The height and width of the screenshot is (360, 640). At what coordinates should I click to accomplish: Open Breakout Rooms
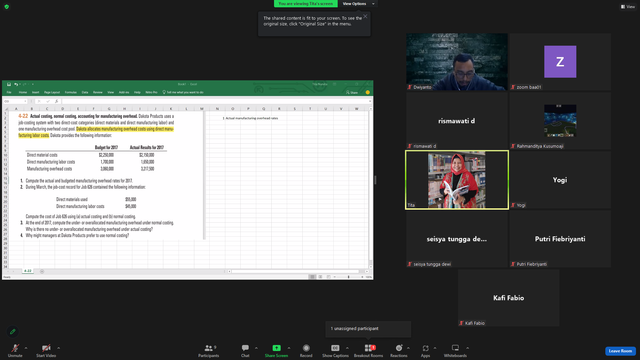[x=369, y=348]
